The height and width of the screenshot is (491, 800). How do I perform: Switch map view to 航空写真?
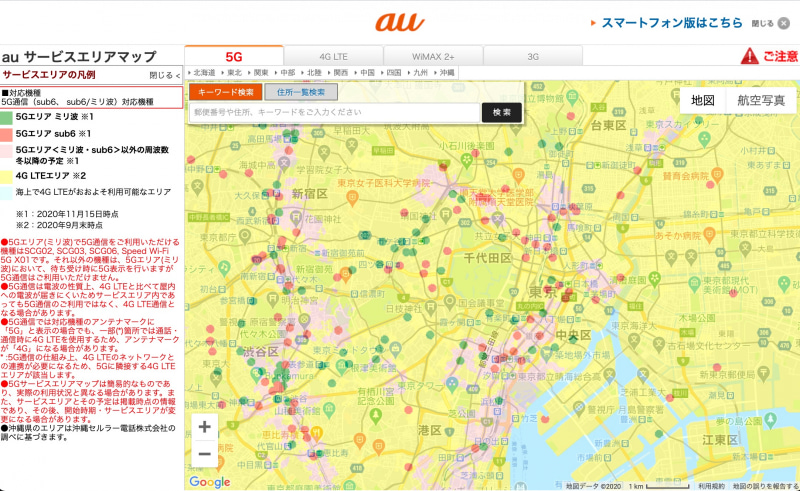coord(761,101)
